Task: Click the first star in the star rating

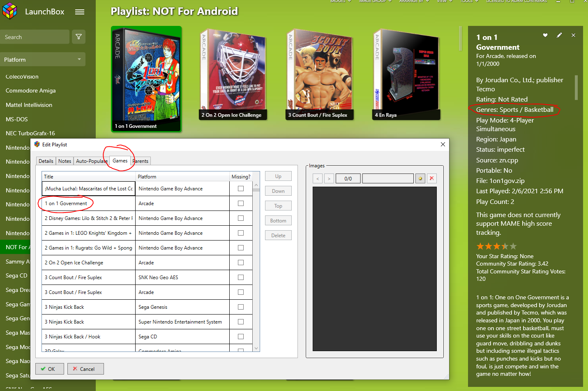Action: pos(480,246)
